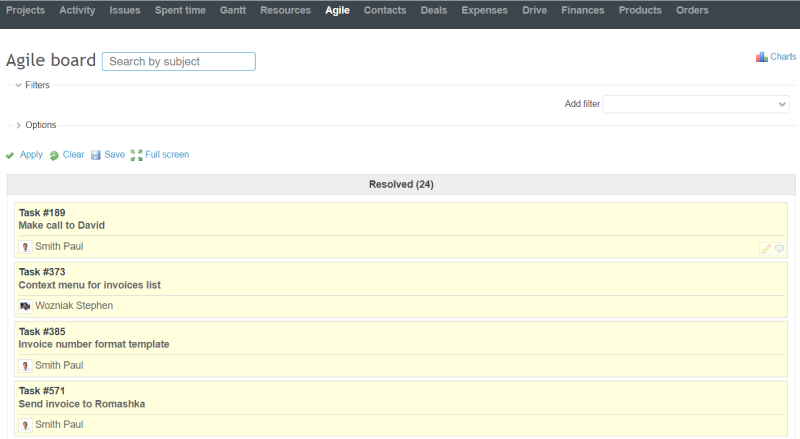800x439 pixels.
Task: Click the green checkmark Apply icon
Action: coord(10,155)
